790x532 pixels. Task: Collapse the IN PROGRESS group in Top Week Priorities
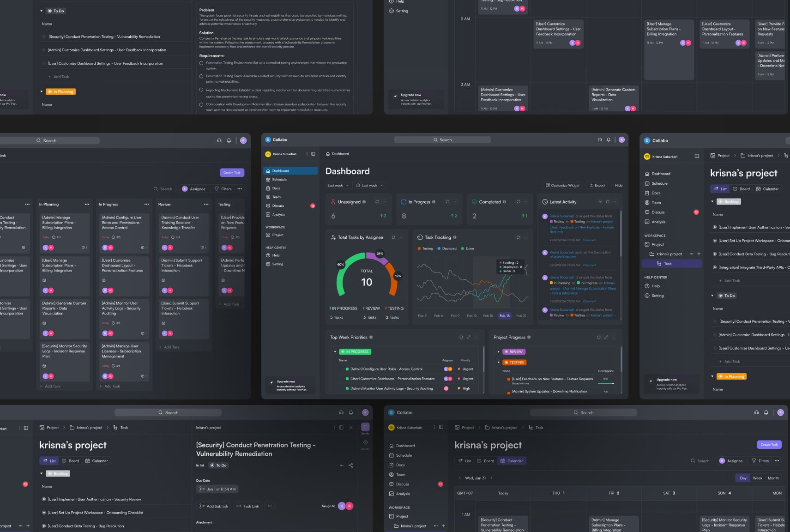coord(335,352)
